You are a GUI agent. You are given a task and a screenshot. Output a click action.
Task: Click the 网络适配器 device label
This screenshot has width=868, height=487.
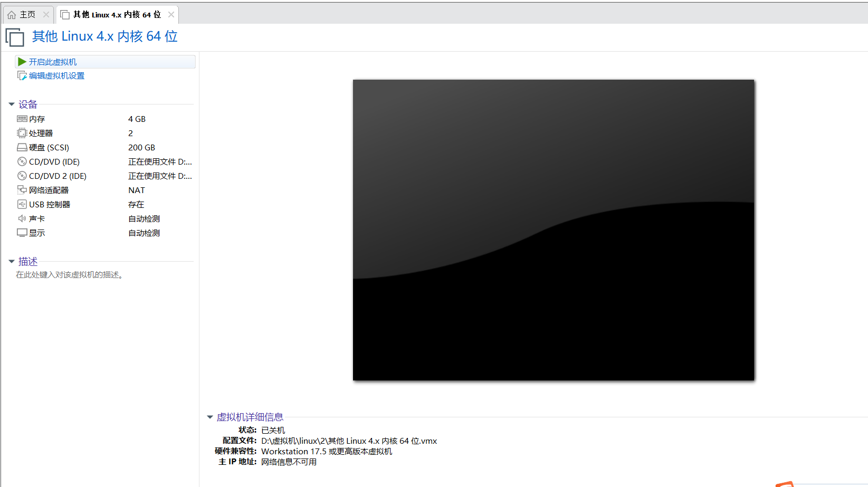(49, 190)
